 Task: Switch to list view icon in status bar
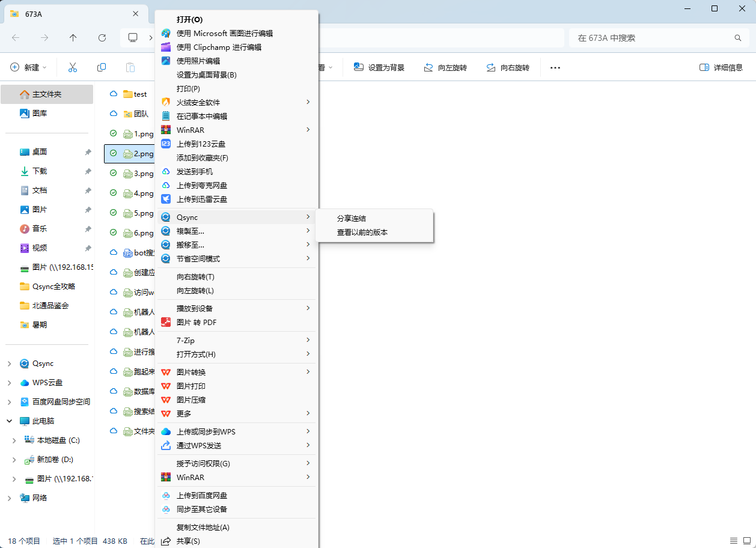click(733, 541)
